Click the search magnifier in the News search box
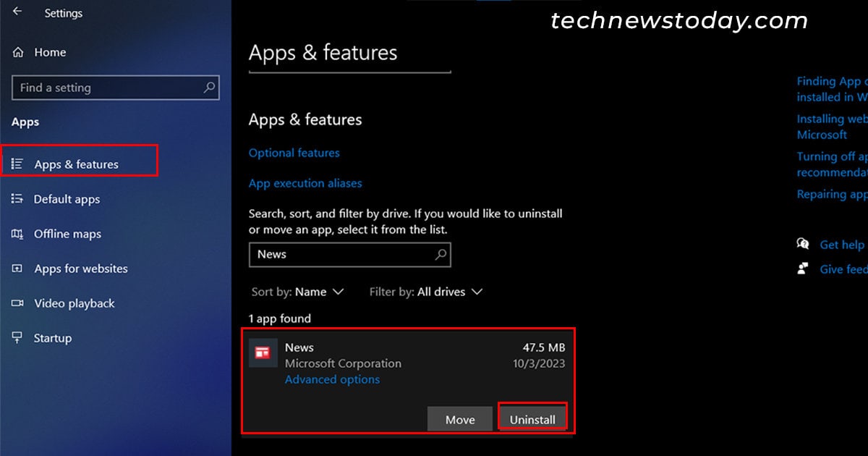This screenshot has height=456, width=868. tap(441, 254)
